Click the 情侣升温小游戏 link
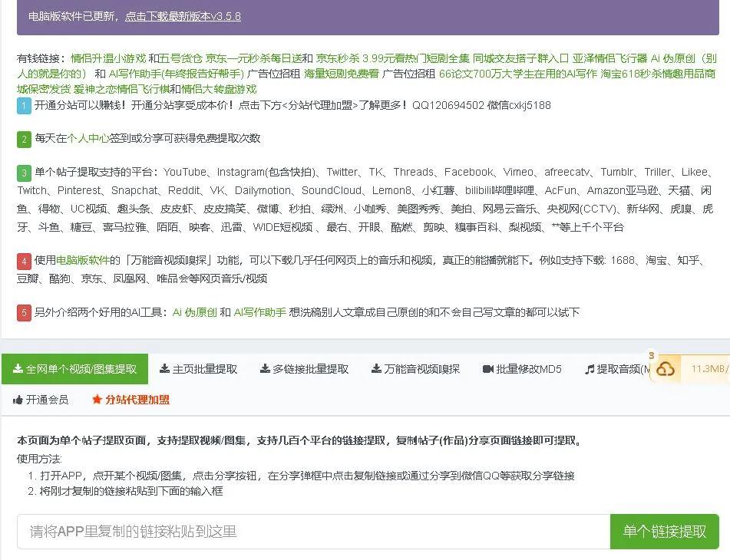 (107, 58)
